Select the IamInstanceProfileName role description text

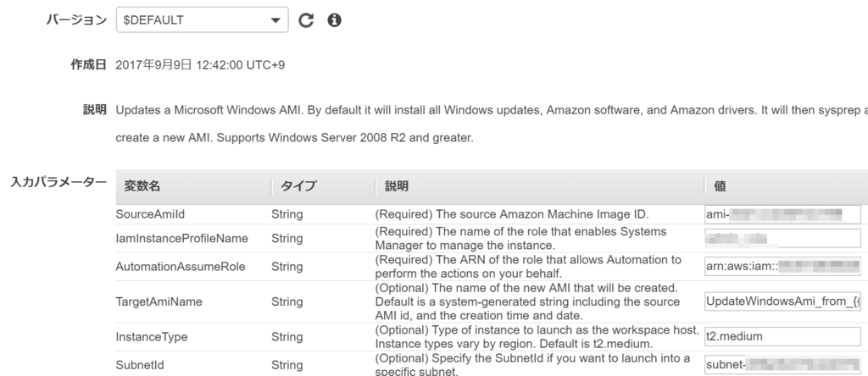[x=521, y=238]
